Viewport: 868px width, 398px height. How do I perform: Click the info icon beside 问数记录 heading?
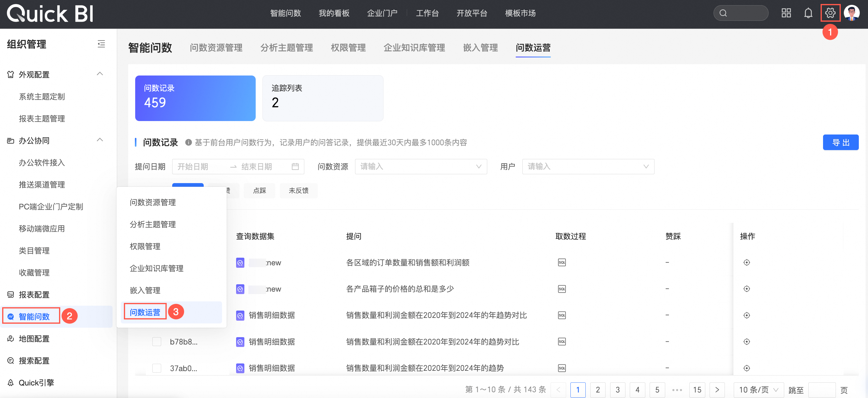188,142
